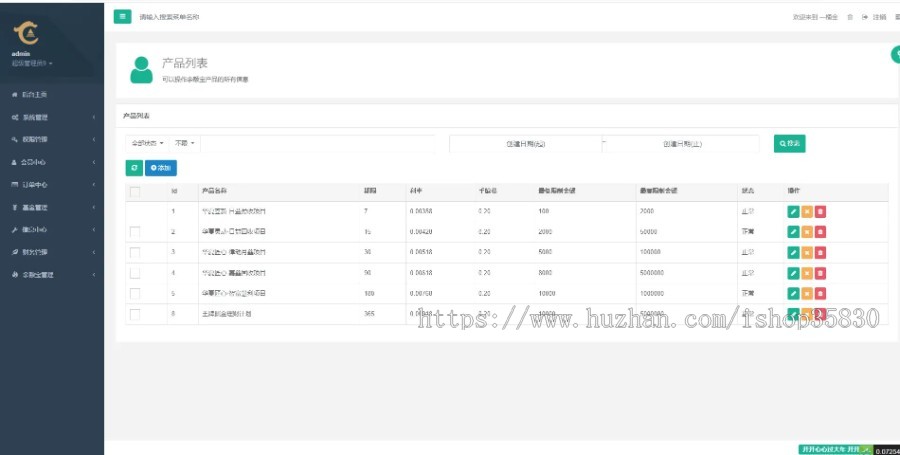Check the checkbox for row id 8

pyautogui.click(x=135, y=314)
